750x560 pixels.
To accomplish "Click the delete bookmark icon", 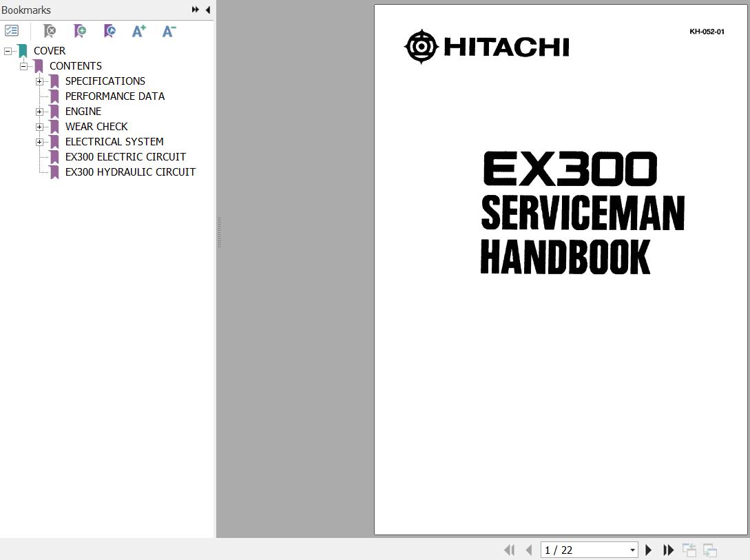I will [50, 31].
